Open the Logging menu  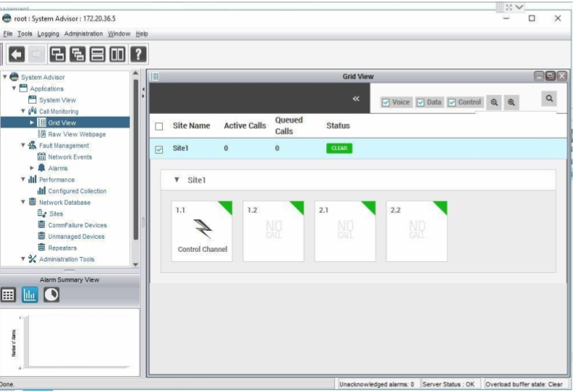[x=49, y=33]
